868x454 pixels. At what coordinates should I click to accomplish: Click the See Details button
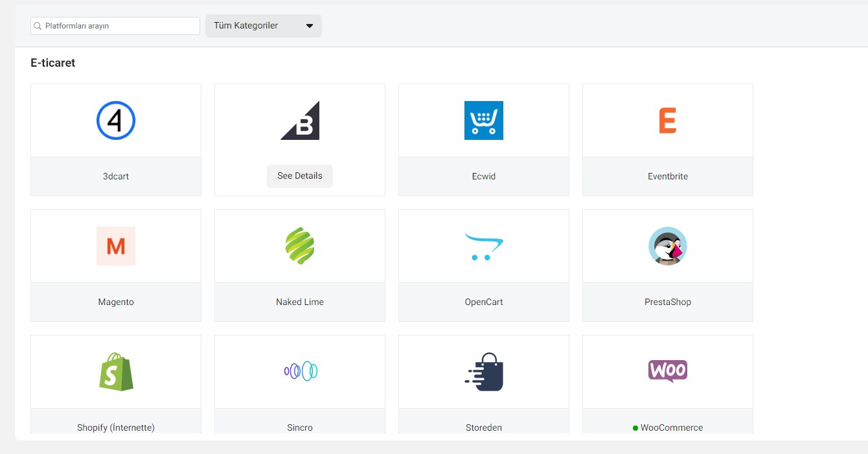(x=300, y=176)
